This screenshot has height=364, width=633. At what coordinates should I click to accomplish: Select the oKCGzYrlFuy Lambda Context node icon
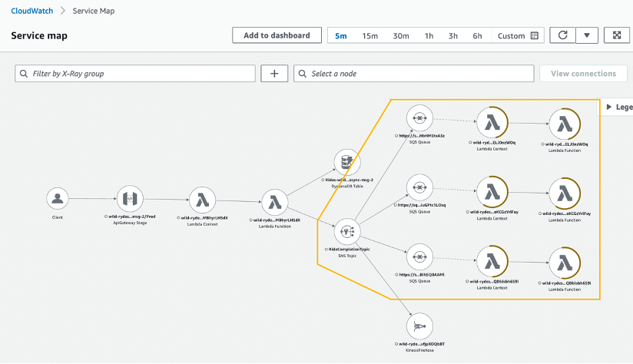point(492,192)
